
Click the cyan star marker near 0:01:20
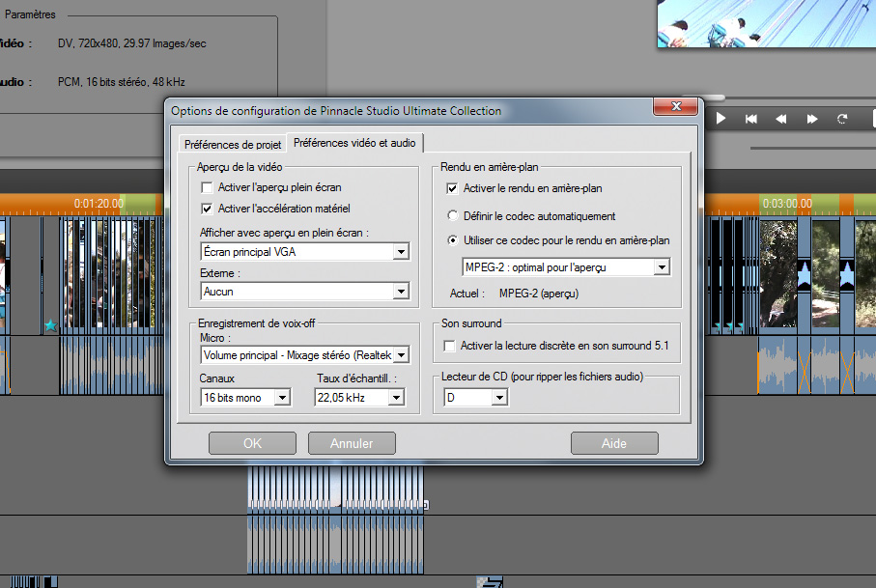(x=50, y=325)
